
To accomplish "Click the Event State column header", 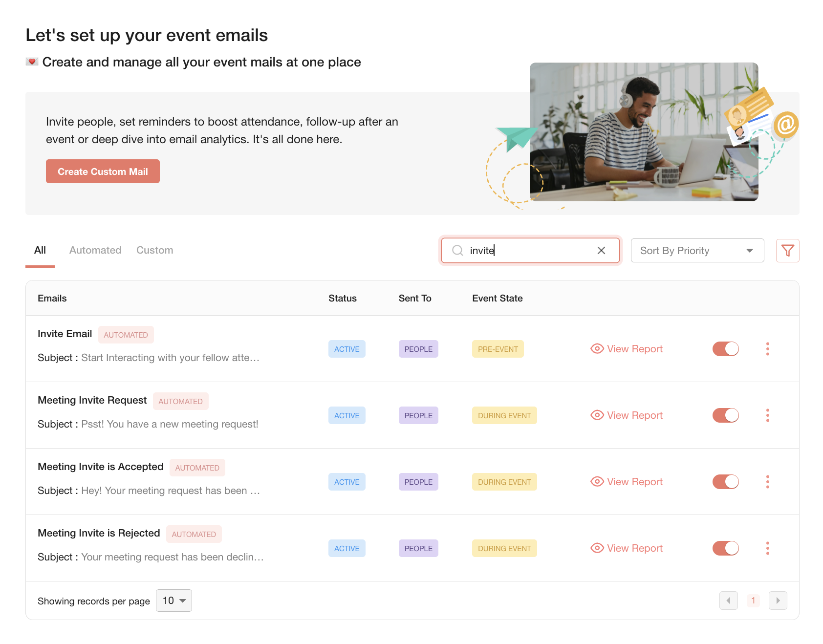I will tap(498, 298).
